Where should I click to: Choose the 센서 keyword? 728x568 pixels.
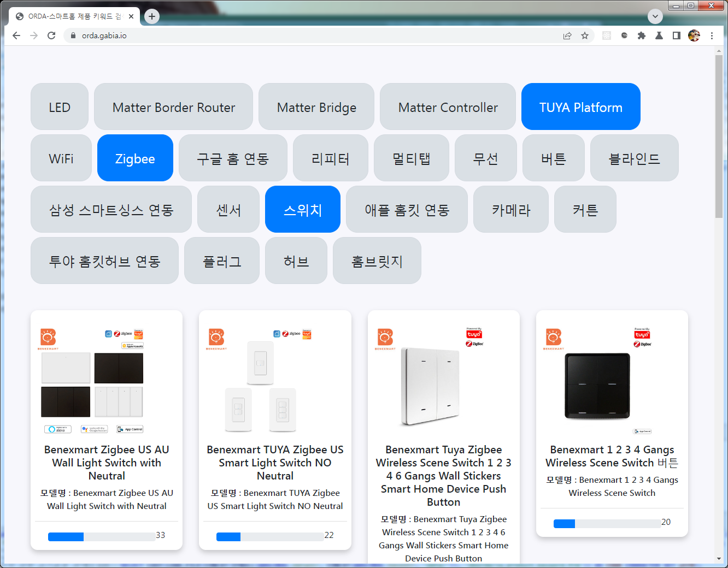[x=228, y=209]
